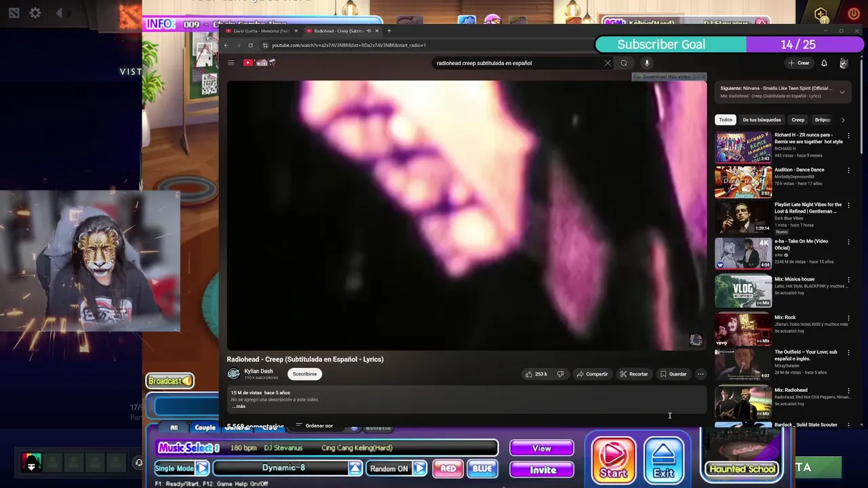Click the miniplayer icon on video corner
868x488 pixels.
click(x=696, y=340)
